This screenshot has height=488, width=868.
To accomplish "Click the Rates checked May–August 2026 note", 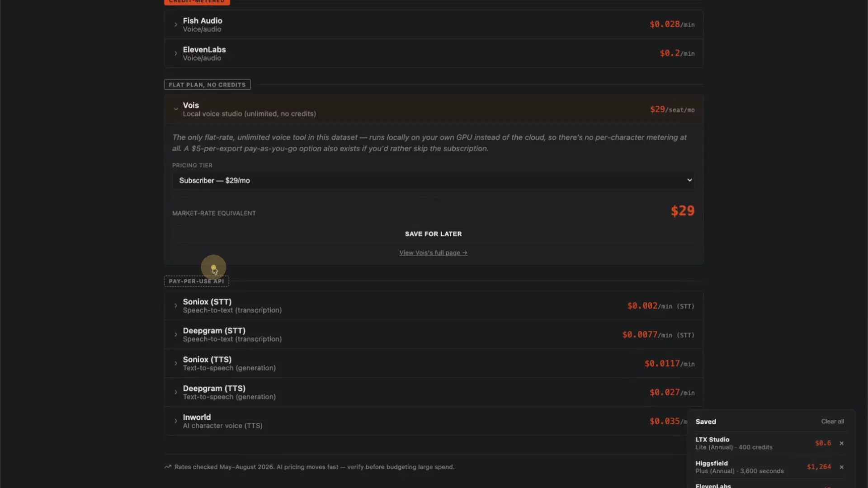I will [314, 467].
